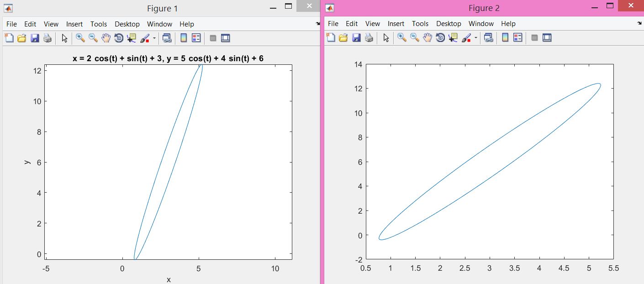The height and width of the screenshot is (284, 644).
Task: Click Open File icon in Figure 2 toolbar
Action: 343,38
